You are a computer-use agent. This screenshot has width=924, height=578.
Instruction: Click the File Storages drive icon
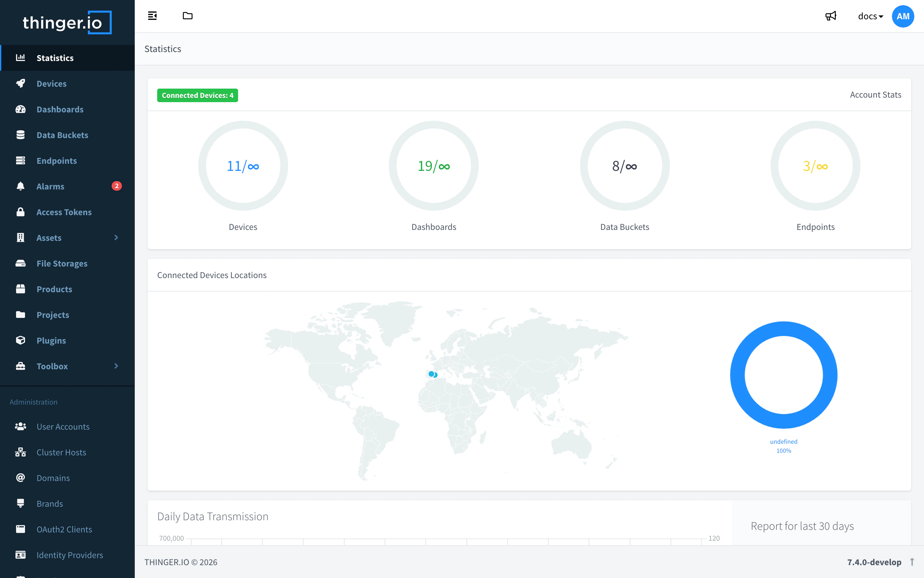coord(21,263)
